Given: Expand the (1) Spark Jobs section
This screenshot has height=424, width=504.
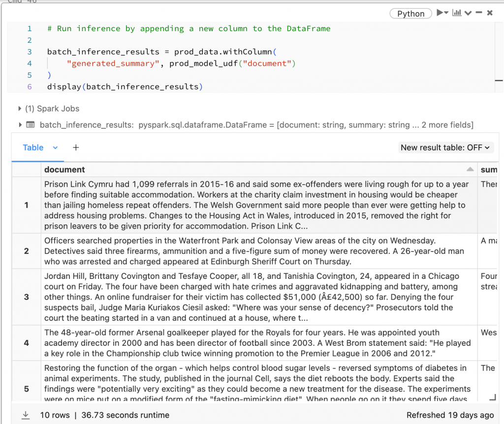Looking at the screenshot, I should click(x=20, y=109).
